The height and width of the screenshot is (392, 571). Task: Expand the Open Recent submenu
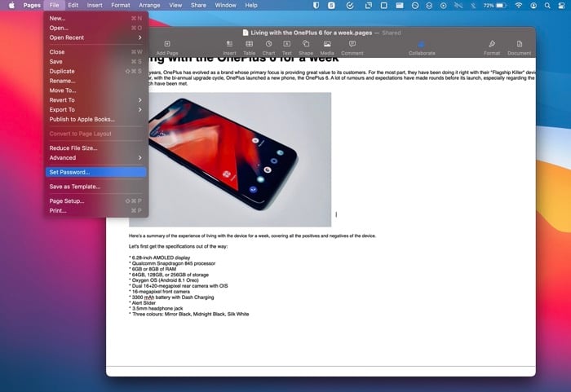(x=95, y=37)
